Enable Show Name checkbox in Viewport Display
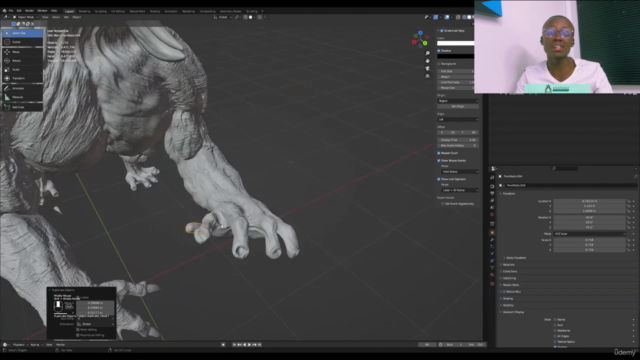Viewport: 640px width, 360px height. [555, 320]
